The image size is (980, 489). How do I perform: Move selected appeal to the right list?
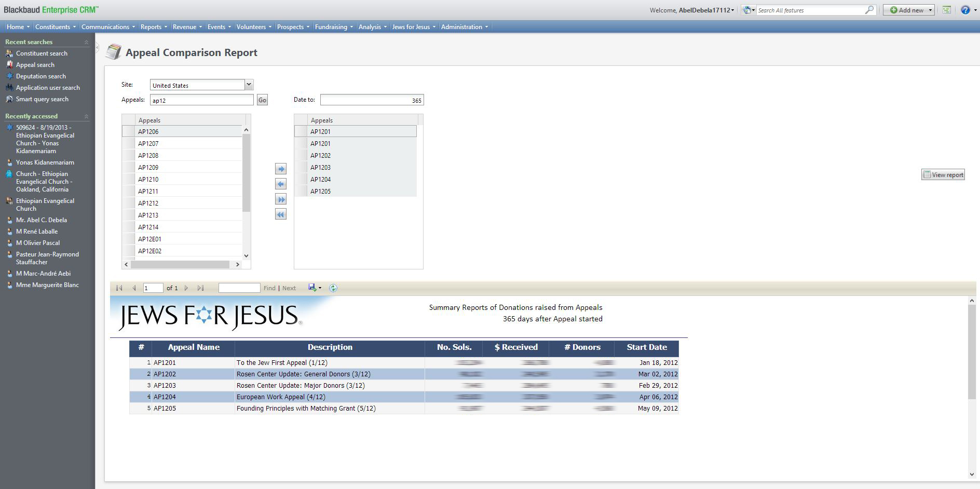(x=281, y=169)
